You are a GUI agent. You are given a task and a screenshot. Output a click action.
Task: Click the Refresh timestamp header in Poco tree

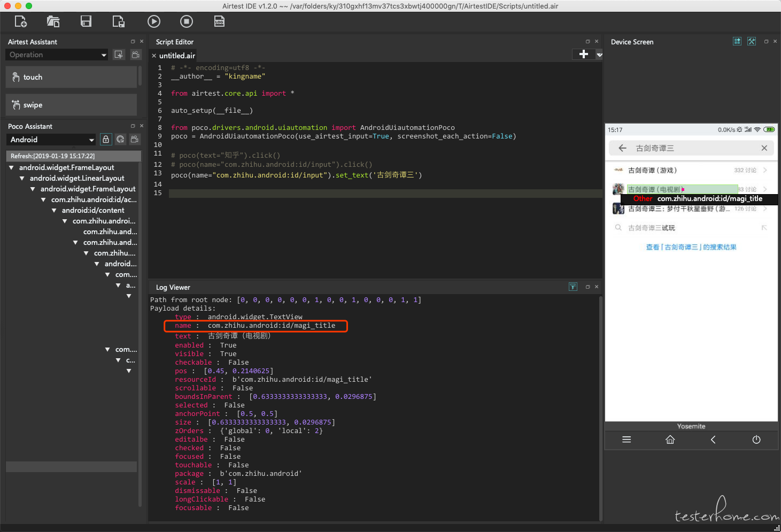[73, 156]
